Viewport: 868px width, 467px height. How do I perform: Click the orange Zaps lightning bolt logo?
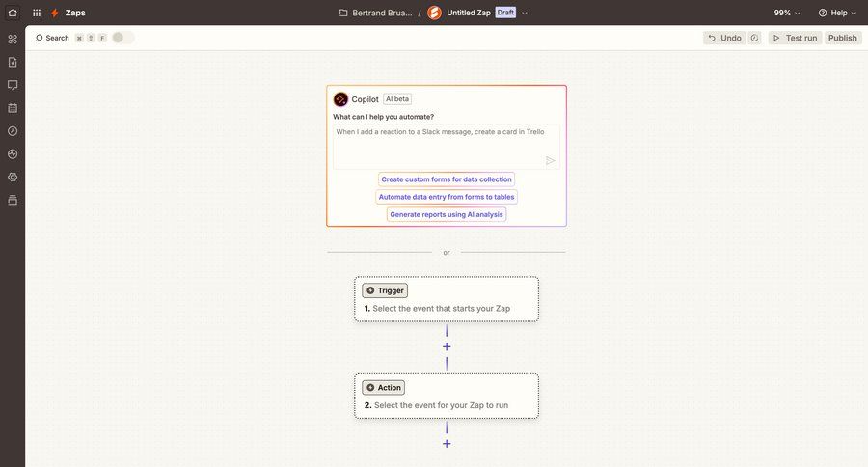click(54, 13)
